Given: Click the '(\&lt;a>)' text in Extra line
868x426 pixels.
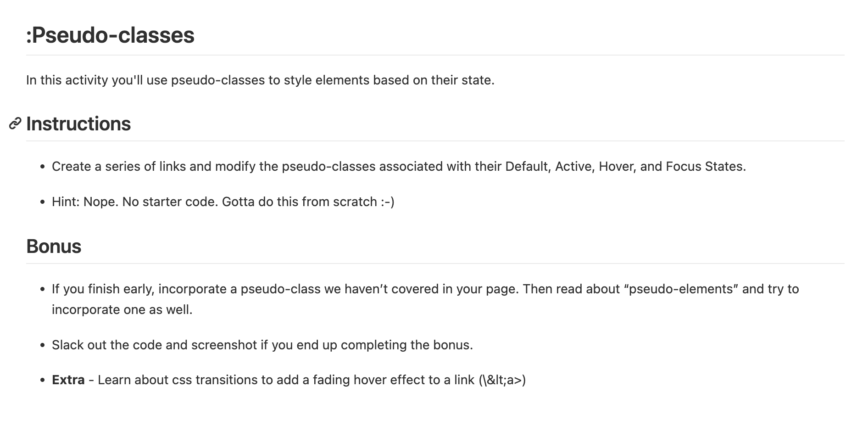Looking at the screenshot, I should pyautogui.click(x=502, y=380).
